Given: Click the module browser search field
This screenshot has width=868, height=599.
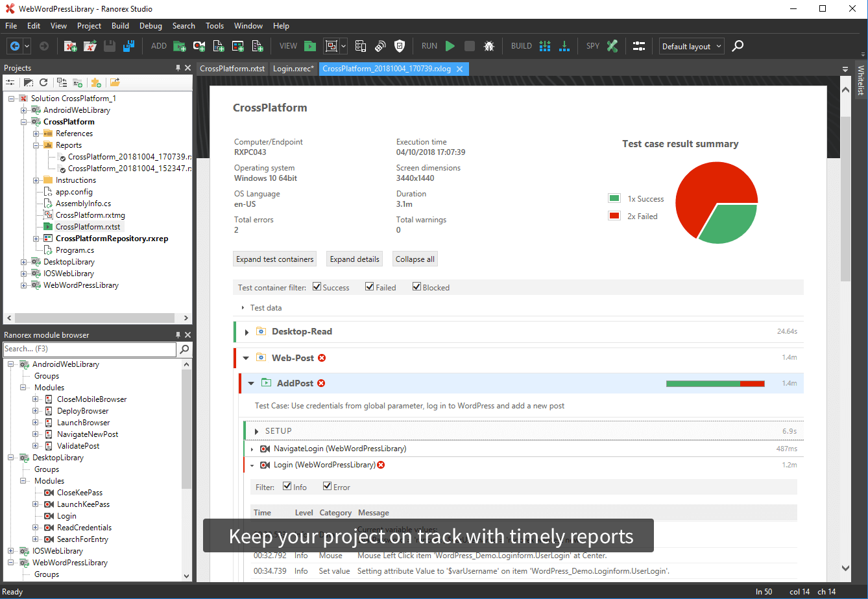Looking at the screenshot, I should point(90,349).
